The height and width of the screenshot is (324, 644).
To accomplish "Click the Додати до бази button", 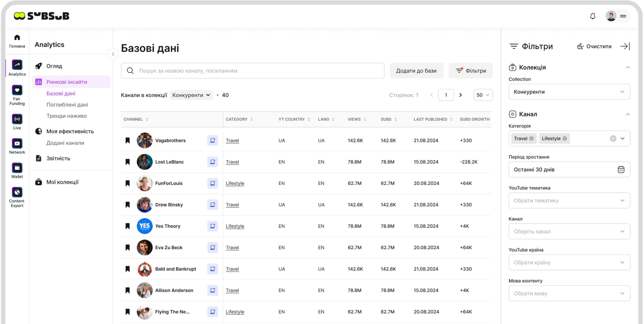I will (416, 71).
